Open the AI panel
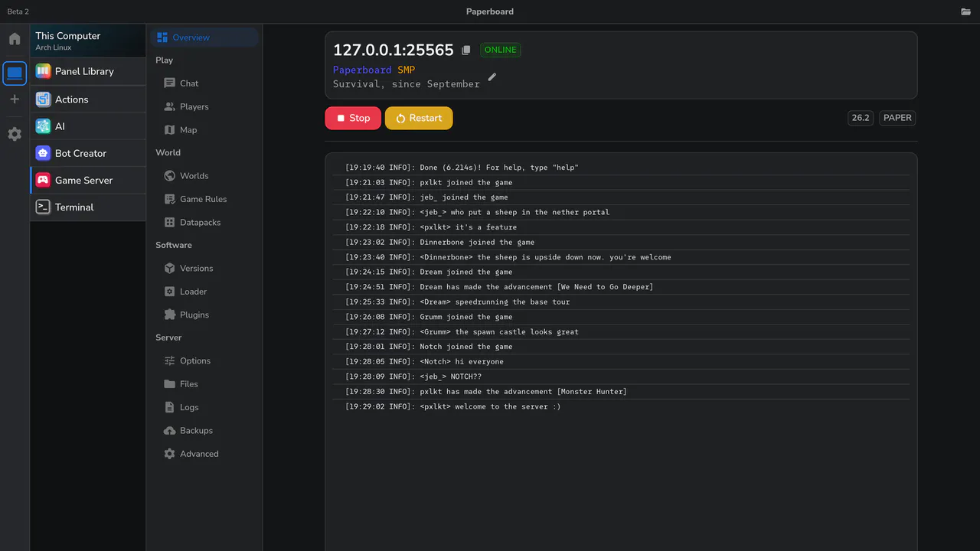 pyautogui.click(x=88, y=126)
